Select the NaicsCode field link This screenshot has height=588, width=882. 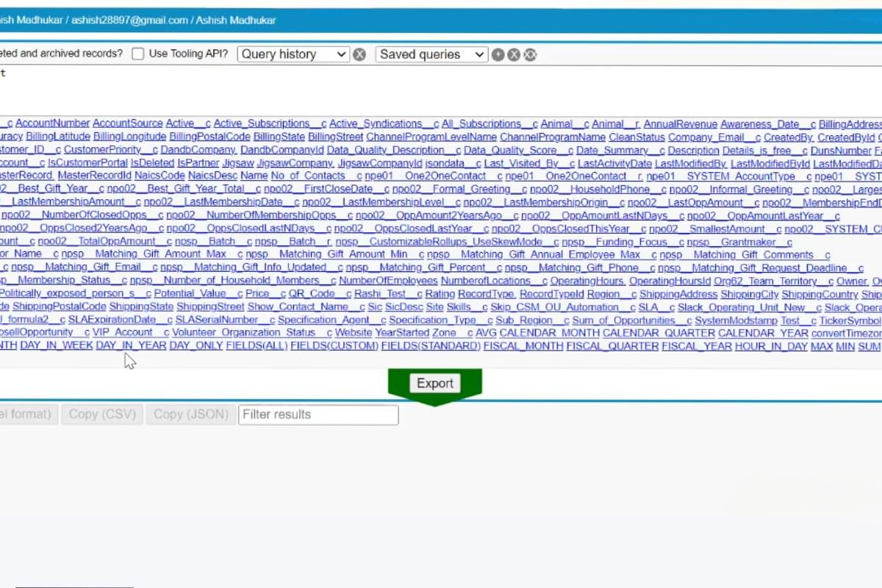[159, 176]
